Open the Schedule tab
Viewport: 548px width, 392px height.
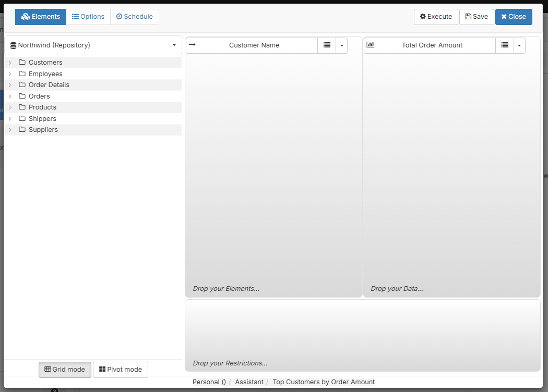click(x=135, y=17)
